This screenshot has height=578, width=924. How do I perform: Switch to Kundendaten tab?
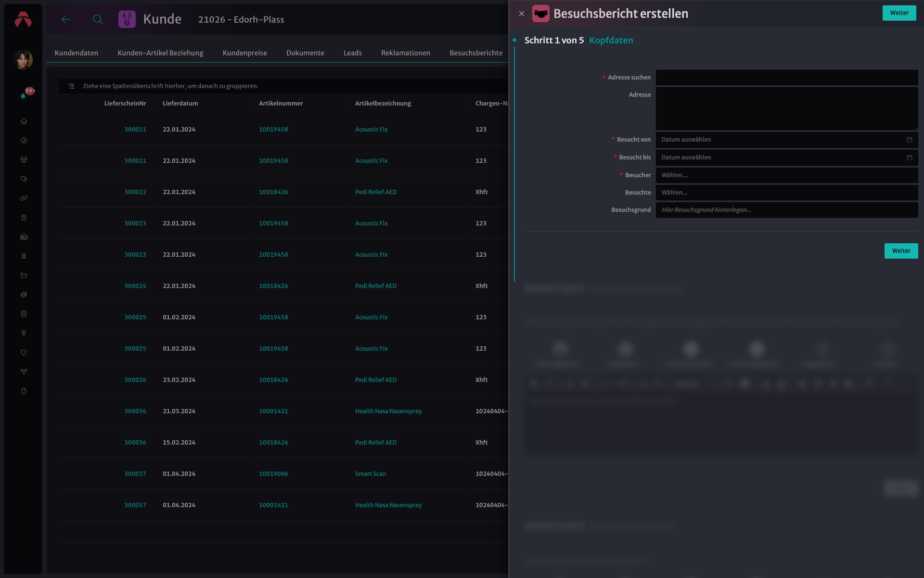tap(76, 53)
